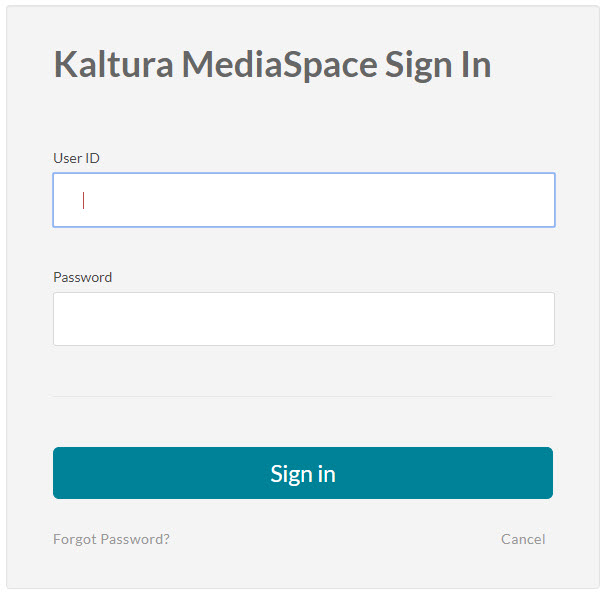Screen dimensions: 603x596
Task: Abort sign-in using Cancel
Action: (x=523, y=539)
